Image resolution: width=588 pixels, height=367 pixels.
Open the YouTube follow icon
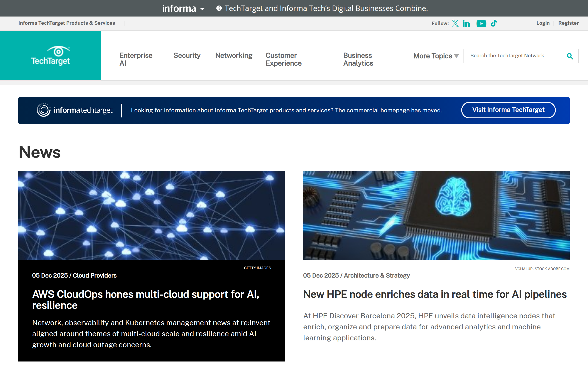[481, 24]
